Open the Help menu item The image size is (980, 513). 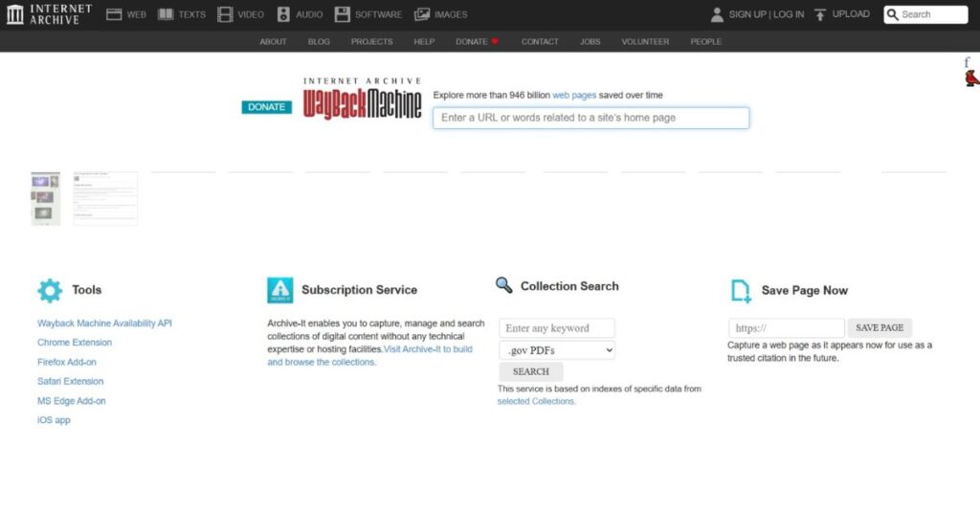[424, 42]
